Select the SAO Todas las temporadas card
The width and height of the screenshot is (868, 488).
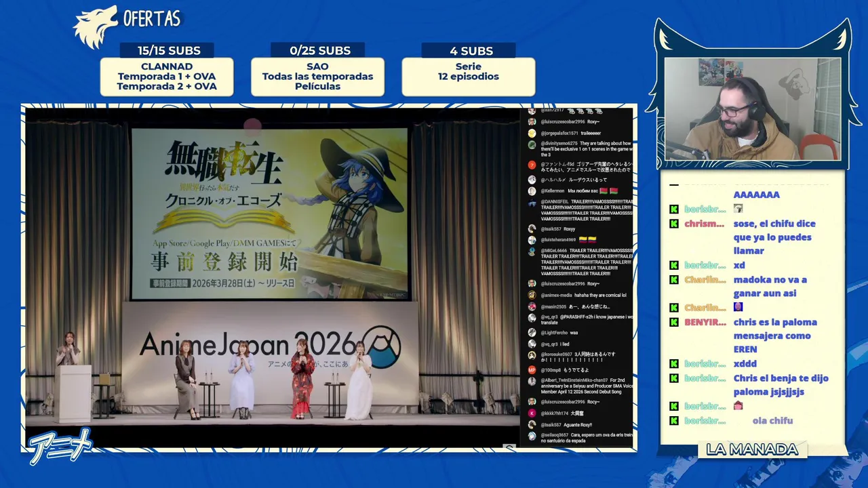pos(317,77)
